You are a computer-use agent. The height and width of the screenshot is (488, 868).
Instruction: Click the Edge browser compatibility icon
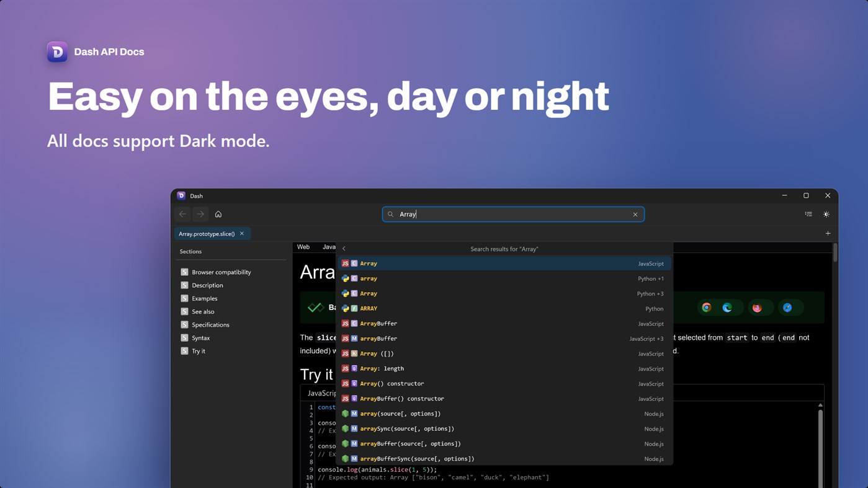[727, 308]
